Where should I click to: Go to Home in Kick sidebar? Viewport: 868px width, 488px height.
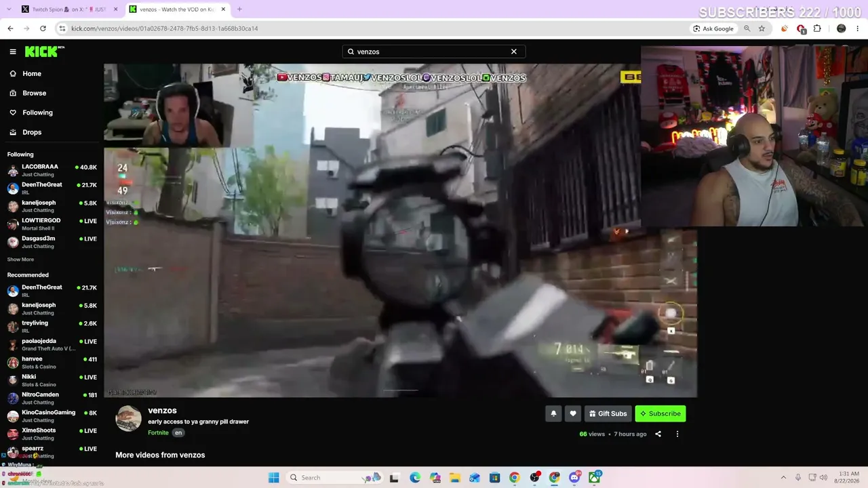(32, 74)
